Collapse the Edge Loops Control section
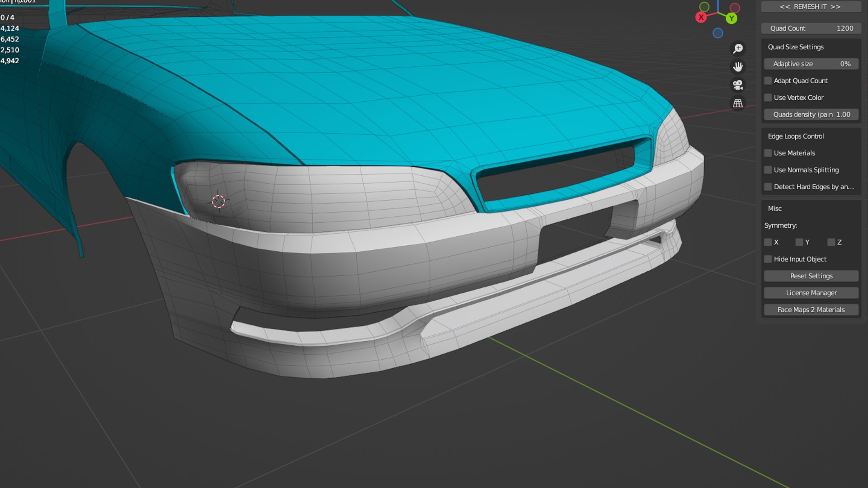The image size is (868, 488). (x=796, y=136)
